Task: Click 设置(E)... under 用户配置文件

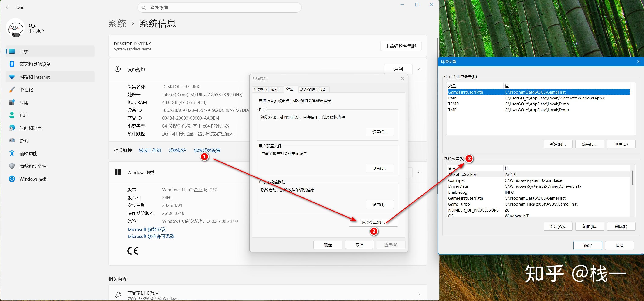Action: coord(380,168)
